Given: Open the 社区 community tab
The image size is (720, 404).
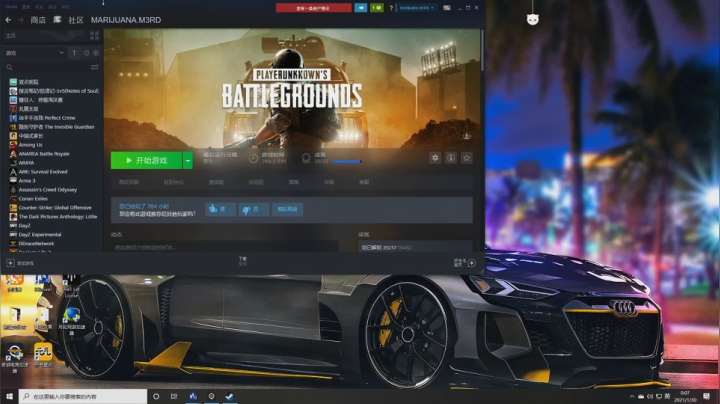Looking at the screenshot, I should [x=76, y=20].
